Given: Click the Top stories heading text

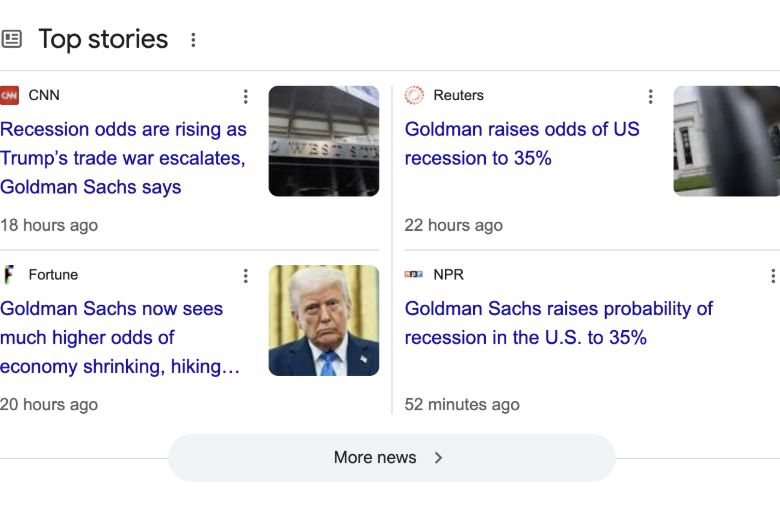Looking at the screenshot, I should pos(103,39).
